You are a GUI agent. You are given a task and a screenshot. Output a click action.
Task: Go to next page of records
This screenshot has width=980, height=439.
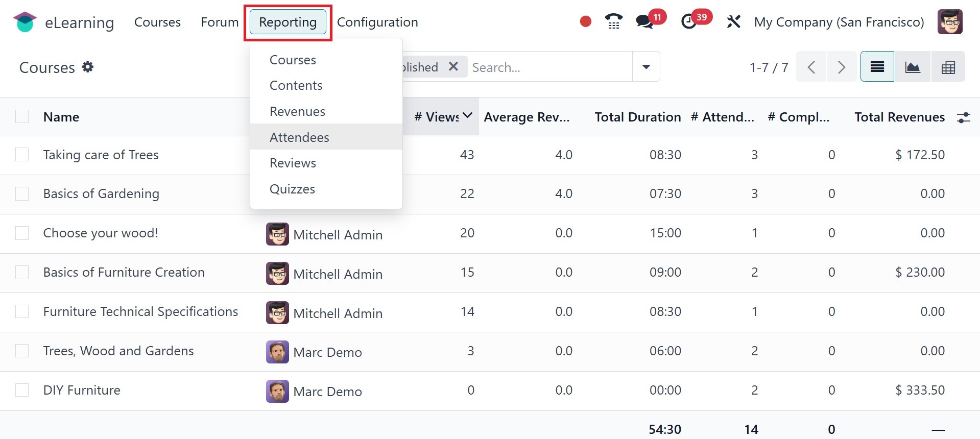(x=841, y=67)
